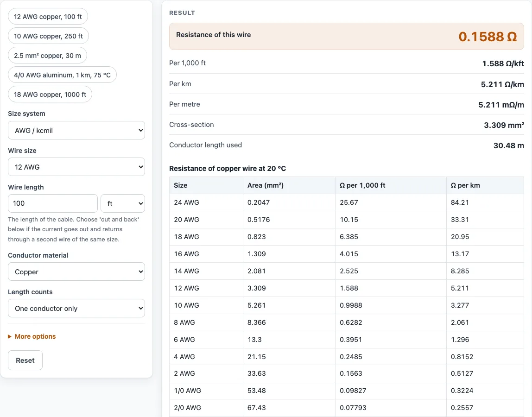Viewport: 532px width, 417px height.
Task: Click the 25.67 value for 24 AWG
Action: click(349, 202)
